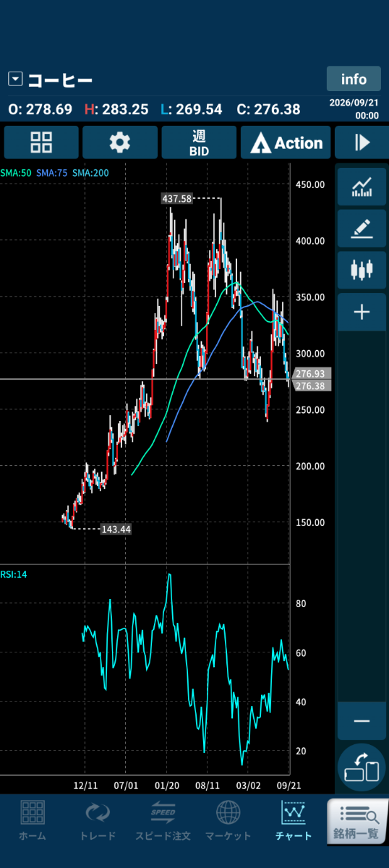Tap the コーヒー symbol name
Viewport: 389px width, 868px height.
[61, 80]
